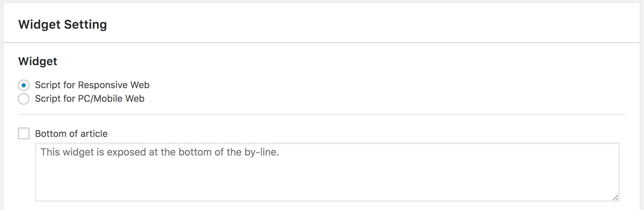Grab the textarea resize handle corner
This screenshot has width=644, height=210.
pos(615,197)
